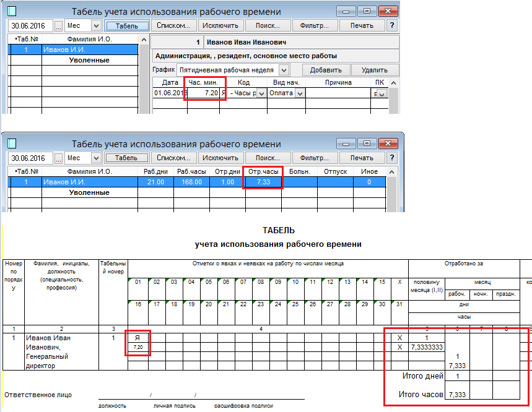Click Исключить in the lower window
This screenshot has height=412, width=532.
pos(220,158)
